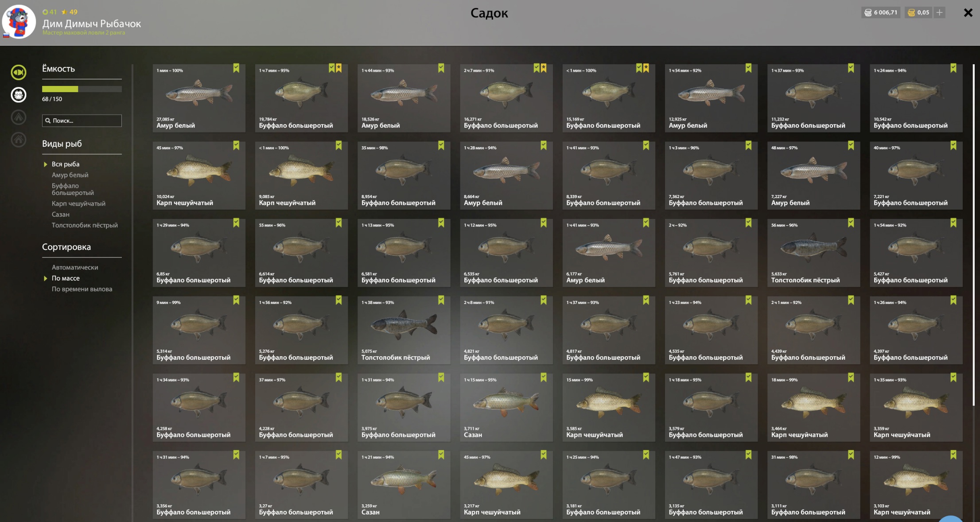This screenshot has height=522, width=980.
Task: Toggle bookmark on 3,711 kg Сазан card
Action: point(544,378)
